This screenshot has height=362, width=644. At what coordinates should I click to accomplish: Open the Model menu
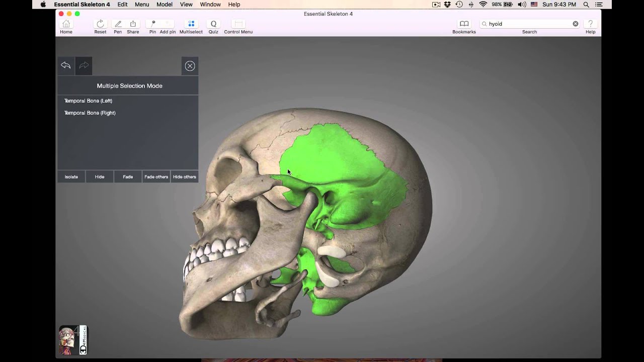(x=165, y=5)
